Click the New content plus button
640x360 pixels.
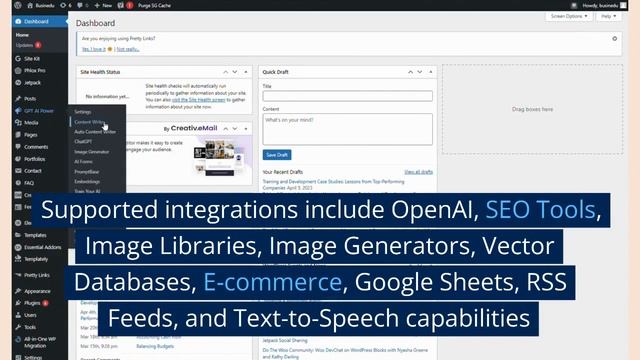click(x=103, y=5)
